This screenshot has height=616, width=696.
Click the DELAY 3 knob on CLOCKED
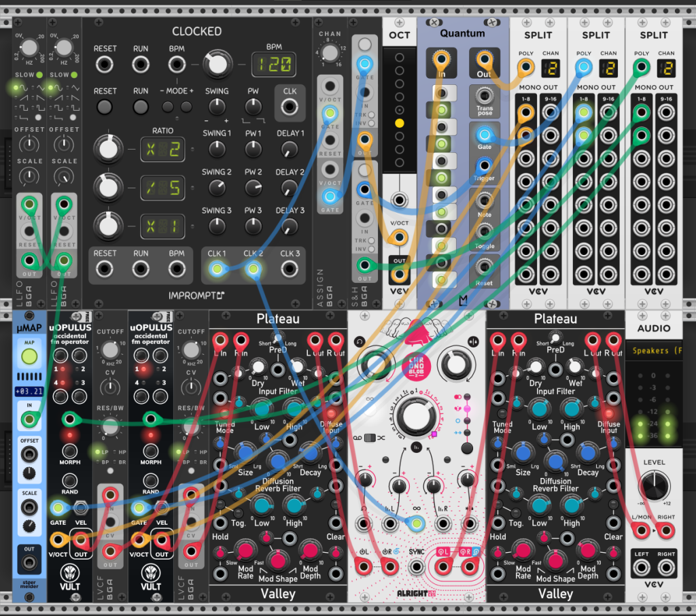tap(290, 226)
